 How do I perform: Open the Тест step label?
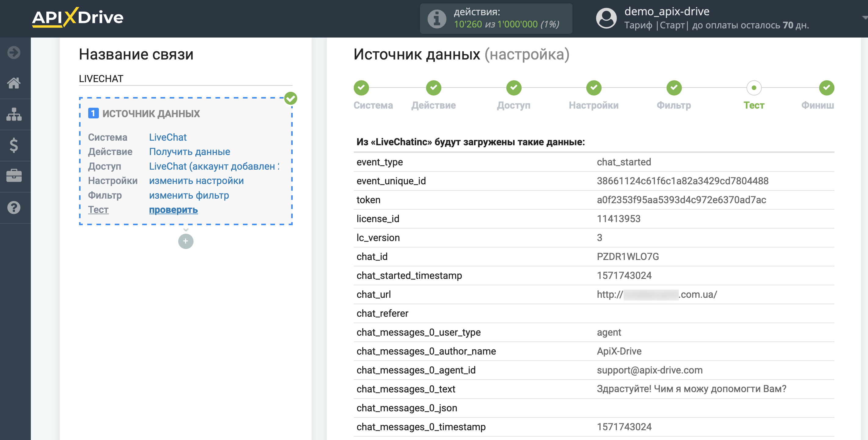coord(754,106)
